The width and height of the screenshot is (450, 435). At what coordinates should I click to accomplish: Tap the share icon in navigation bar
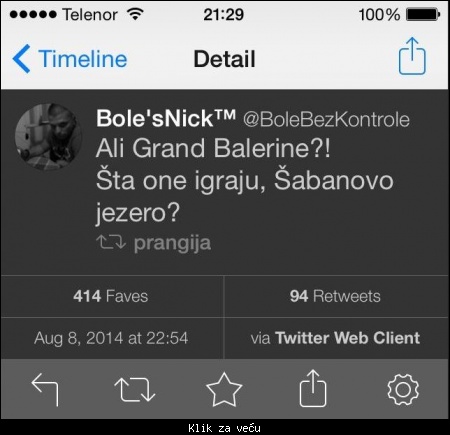[412, 56]
